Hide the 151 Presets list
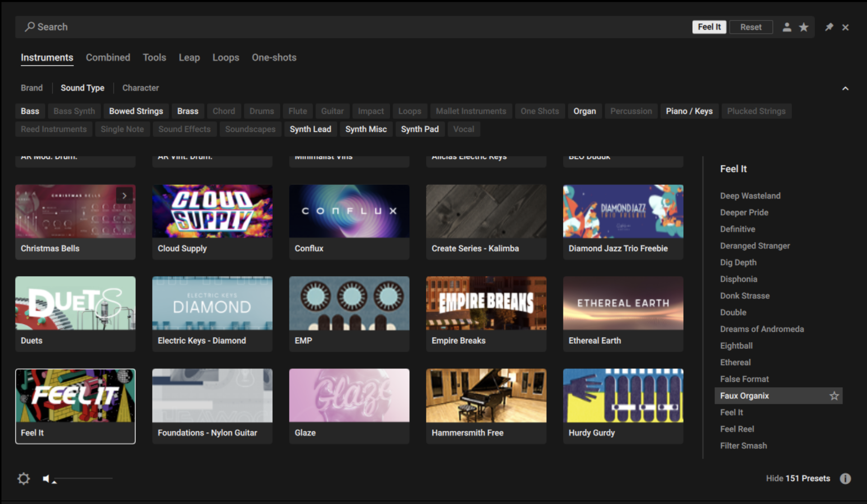The height and width of the screenshot is (504, 867). click(x=797, y=478)
